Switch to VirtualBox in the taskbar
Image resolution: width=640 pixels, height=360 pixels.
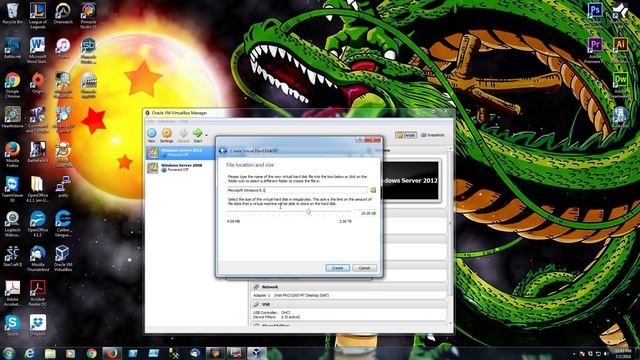[x=256, y=353]
